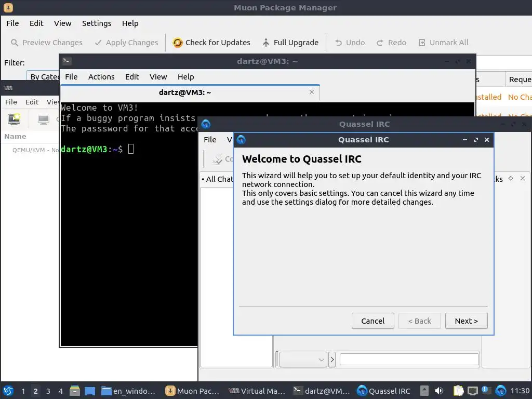Click Full Upgrade in Muon toolbar
532x399 pixels.
(291, 43)
